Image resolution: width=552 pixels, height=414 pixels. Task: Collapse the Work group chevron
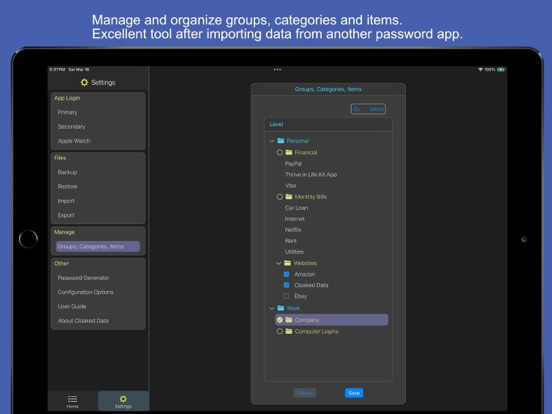pyautogui.click(x=271, y=308)
